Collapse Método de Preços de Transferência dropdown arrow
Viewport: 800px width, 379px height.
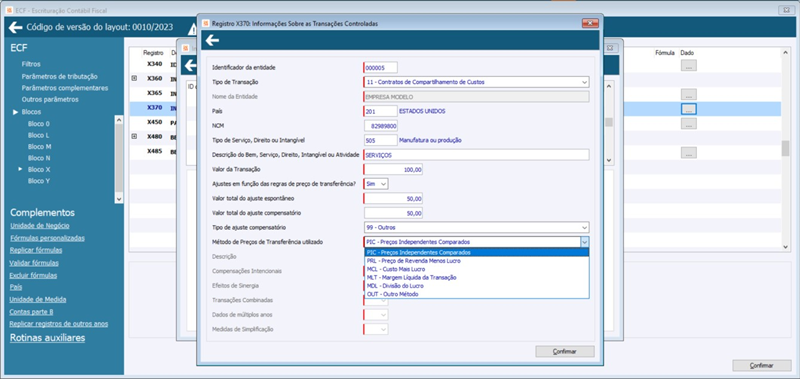[x=585, y=242]
